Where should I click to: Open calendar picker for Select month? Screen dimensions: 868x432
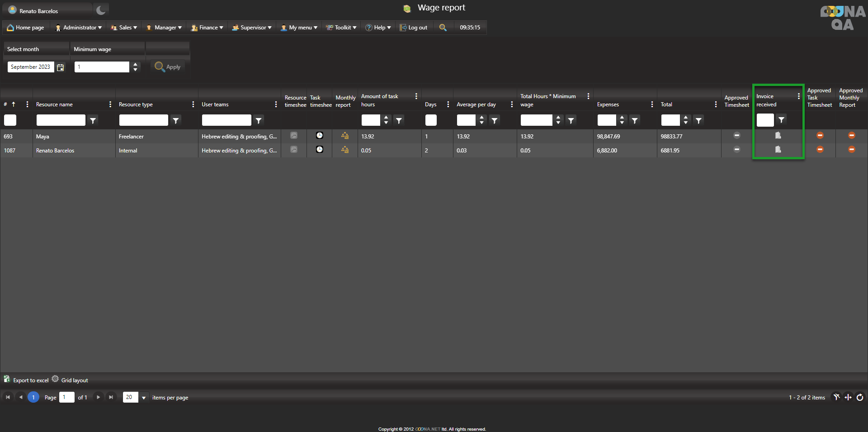pyautogui.click(x=61, y=67)
